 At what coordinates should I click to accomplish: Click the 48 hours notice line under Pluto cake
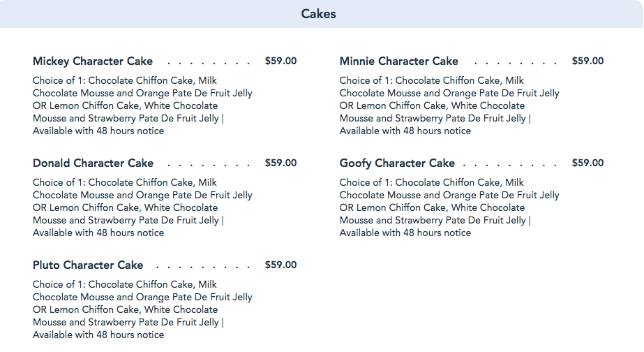pyautogui.click(x=98, y=335)
